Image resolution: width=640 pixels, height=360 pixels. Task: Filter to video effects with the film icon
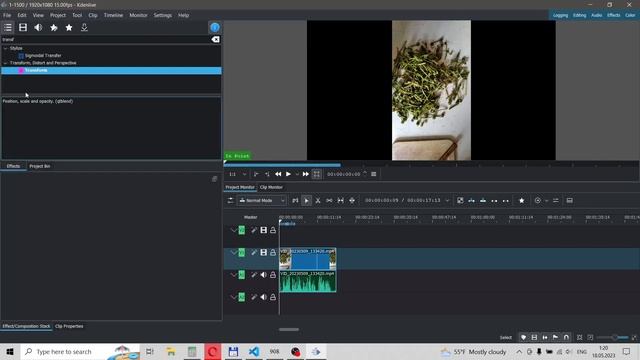(x=23, y=27)
